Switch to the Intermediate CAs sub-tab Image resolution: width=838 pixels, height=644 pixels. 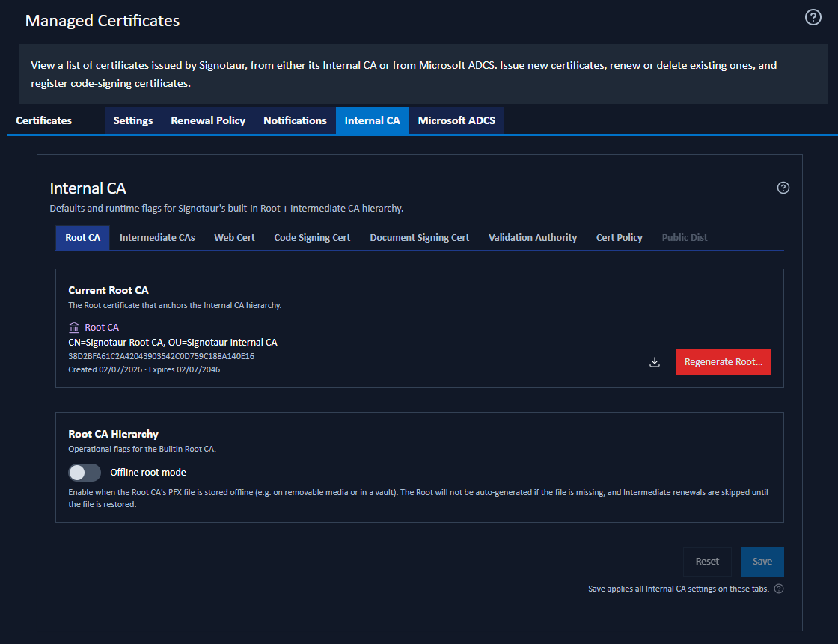[x=157, y=238]
